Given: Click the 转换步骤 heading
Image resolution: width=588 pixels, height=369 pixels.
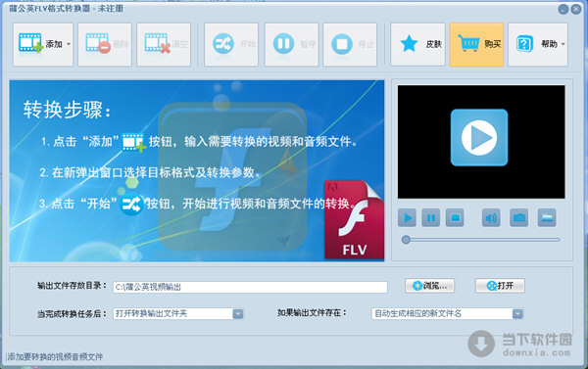Looking at the screenshot, I should pyautogui.click(x=67, y=111).
